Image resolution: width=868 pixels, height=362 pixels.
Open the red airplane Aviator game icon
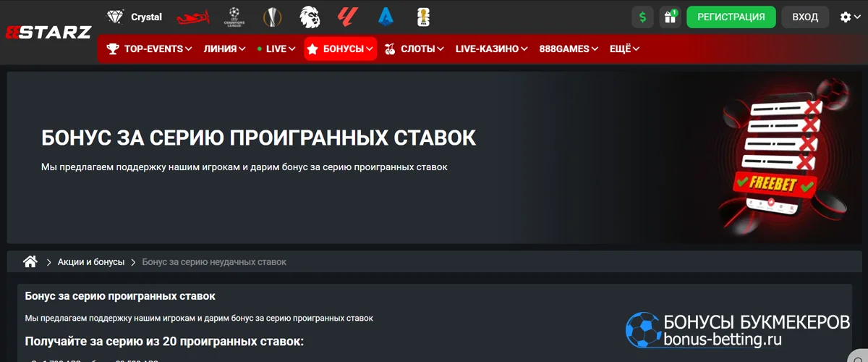point(192,17)
